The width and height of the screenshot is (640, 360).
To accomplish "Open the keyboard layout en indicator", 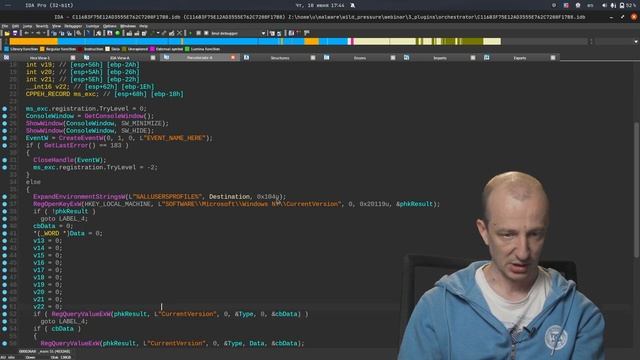I will point(590,5).
